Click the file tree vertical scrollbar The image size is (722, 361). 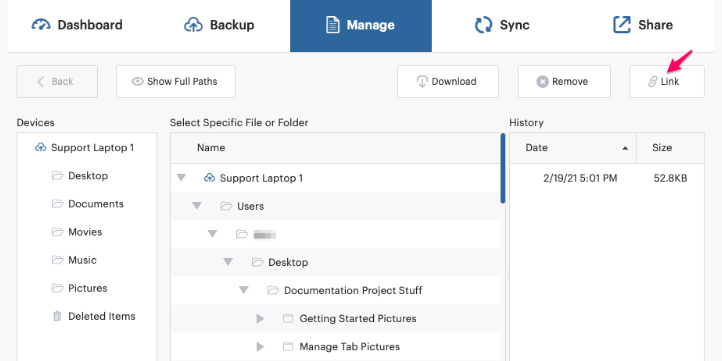(x=503, y=169)
